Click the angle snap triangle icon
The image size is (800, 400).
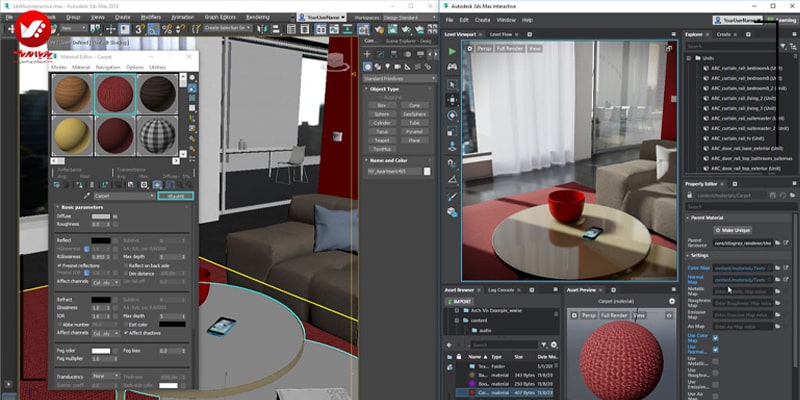pyautogui.click(x=452, y=180)
